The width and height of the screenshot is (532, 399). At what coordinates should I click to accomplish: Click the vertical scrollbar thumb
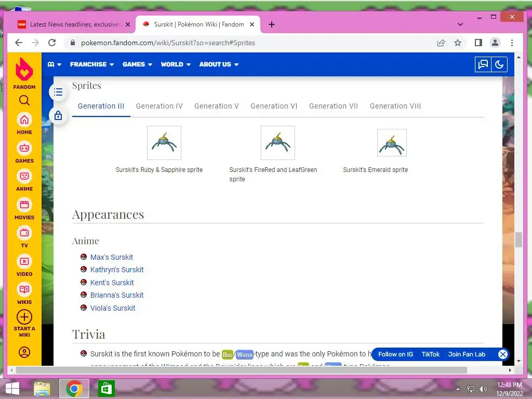(518, 240)
